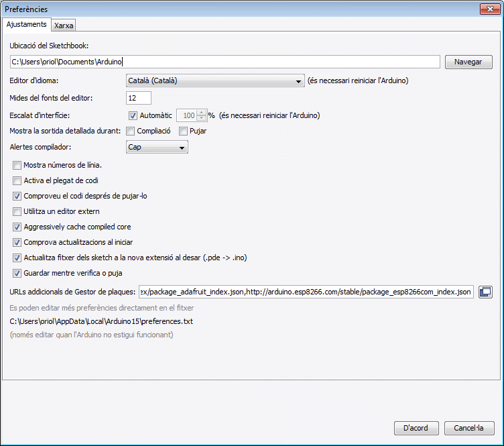Toggle the Automàtic interface scale checkbox
The width and height of the screenshot is (504, 446).
133,115
